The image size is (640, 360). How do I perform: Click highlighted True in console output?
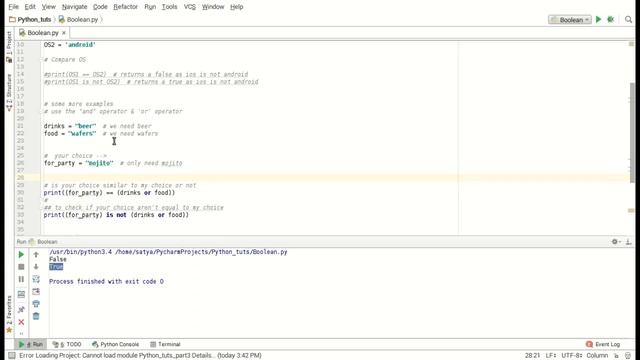click(56, 267)
